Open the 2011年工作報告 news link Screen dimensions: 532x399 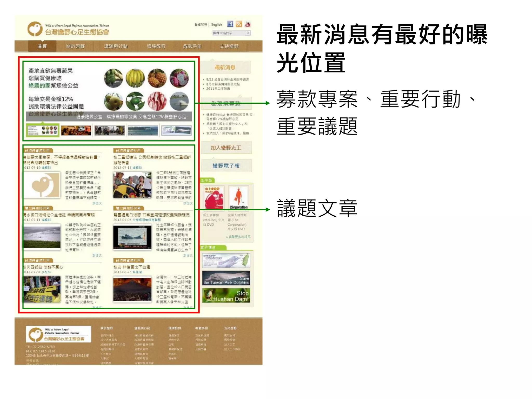(218, 89)
